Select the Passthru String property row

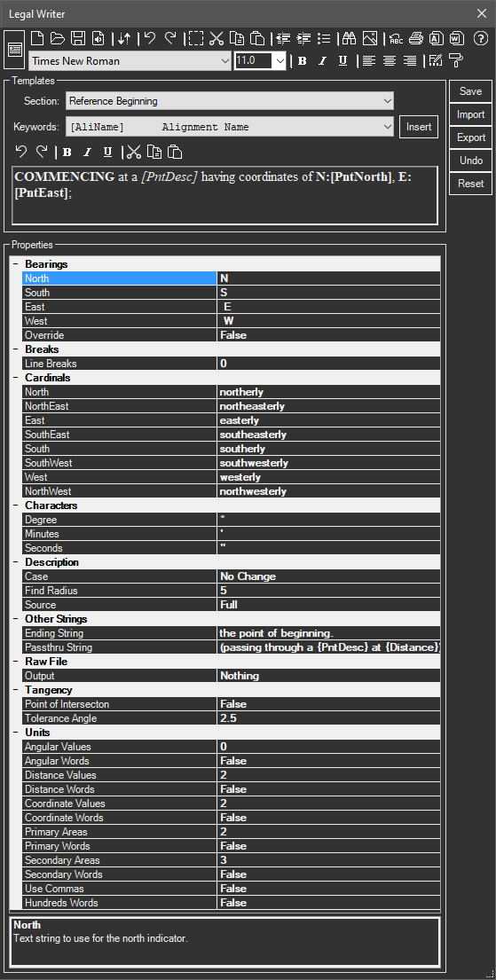[232, 647]
